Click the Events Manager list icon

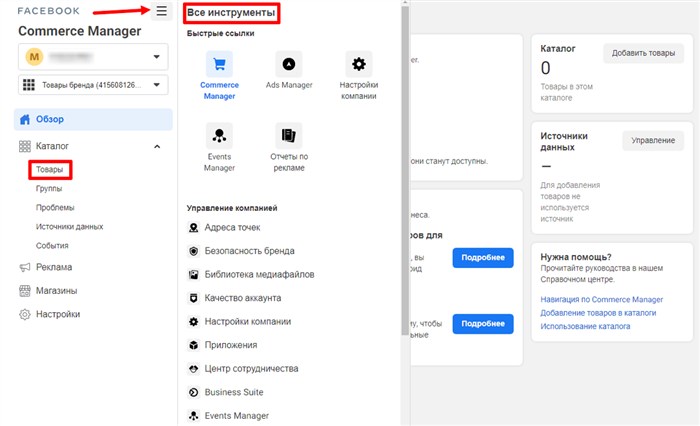pyautogui.click(x=193, y=416)
